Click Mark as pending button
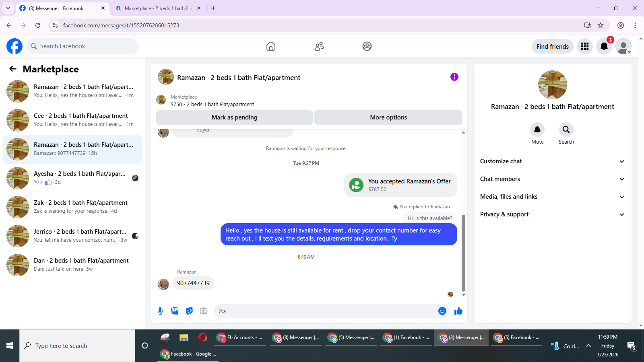This screenshot has height=362, width=644. point(234,117)
